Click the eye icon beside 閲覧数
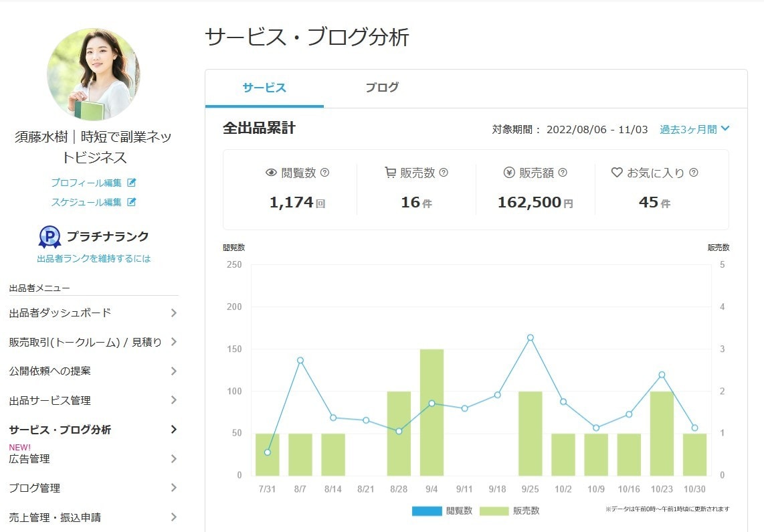Viewport: 764px width, 532px height. (271, 173)
